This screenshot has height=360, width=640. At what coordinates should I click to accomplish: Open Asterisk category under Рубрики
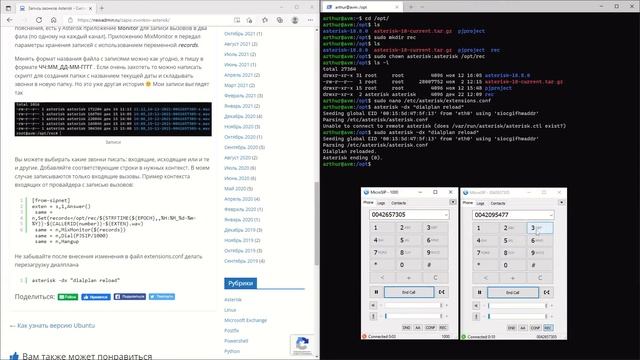click(x=233, y=300)
